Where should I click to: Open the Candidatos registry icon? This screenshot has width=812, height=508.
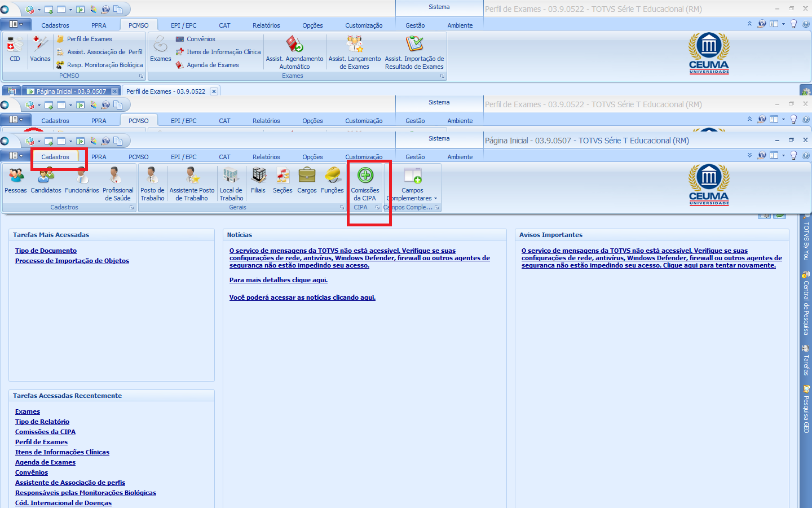[46, 181]
